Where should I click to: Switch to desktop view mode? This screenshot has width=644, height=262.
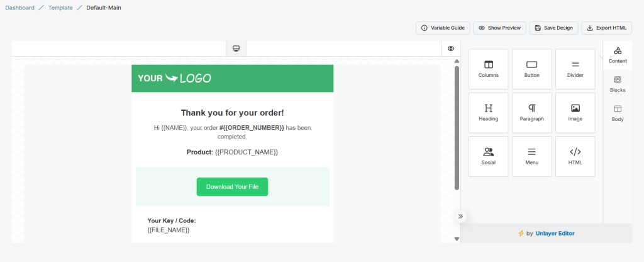coord(236,48)
